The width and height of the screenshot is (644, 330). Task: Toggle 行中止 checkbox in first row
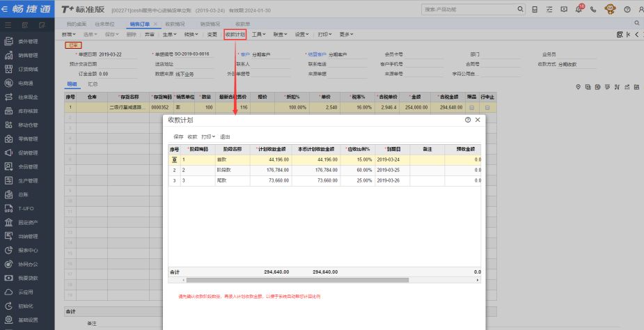point(487,108)
